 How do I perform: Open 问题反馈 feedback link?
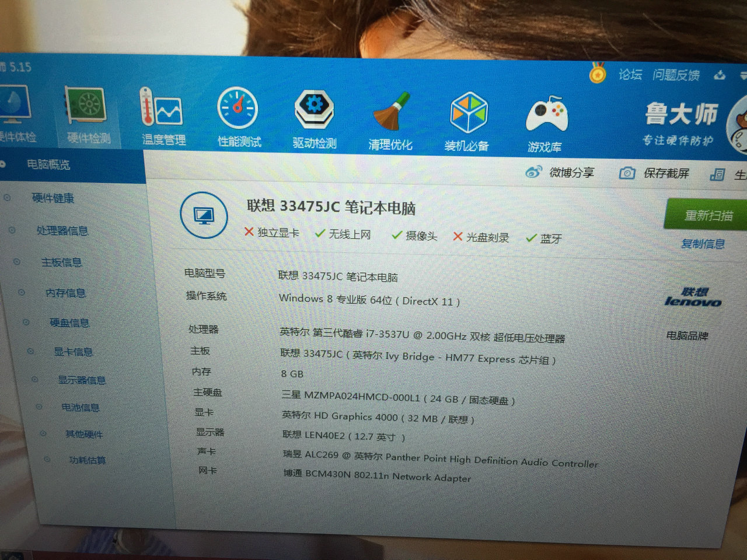click(x=676, y=75)
